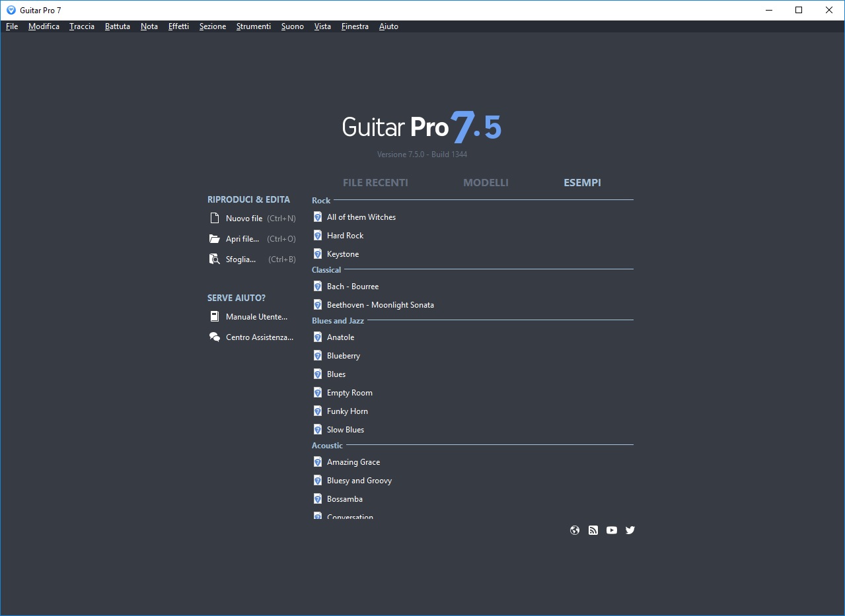Image resolution: width=845 pixels, height=616 pixels.
Task: Open the Bossamba example
Action: 345,498
